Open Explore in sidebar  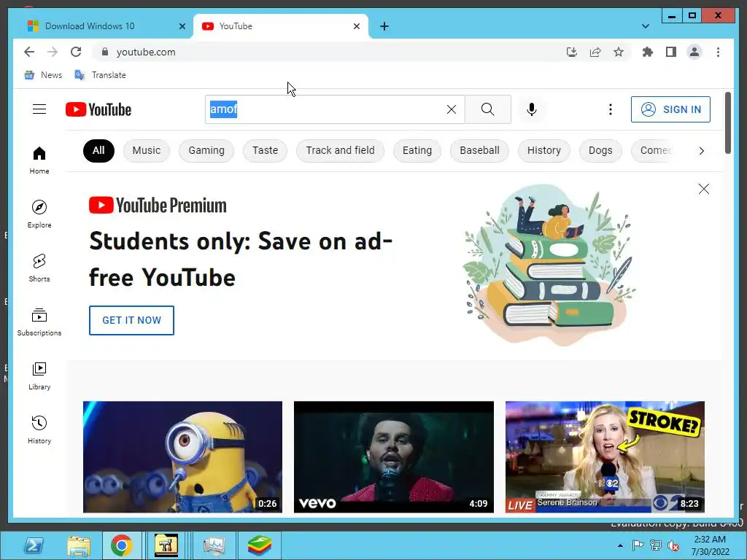click(x=39, y=214)
